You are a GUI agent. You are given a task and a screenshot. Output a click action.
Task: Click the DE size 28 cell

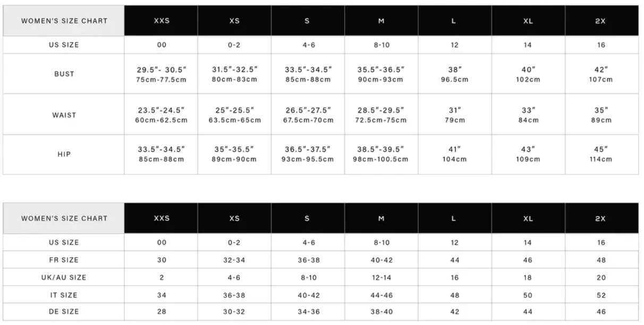(x=162, y=312)
